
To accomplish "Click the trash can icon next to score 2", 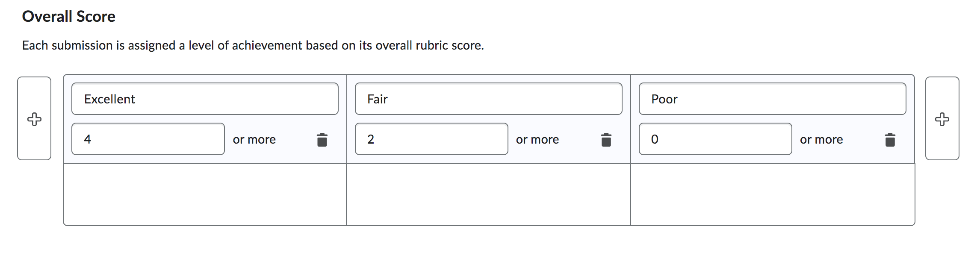I will 606,139.
